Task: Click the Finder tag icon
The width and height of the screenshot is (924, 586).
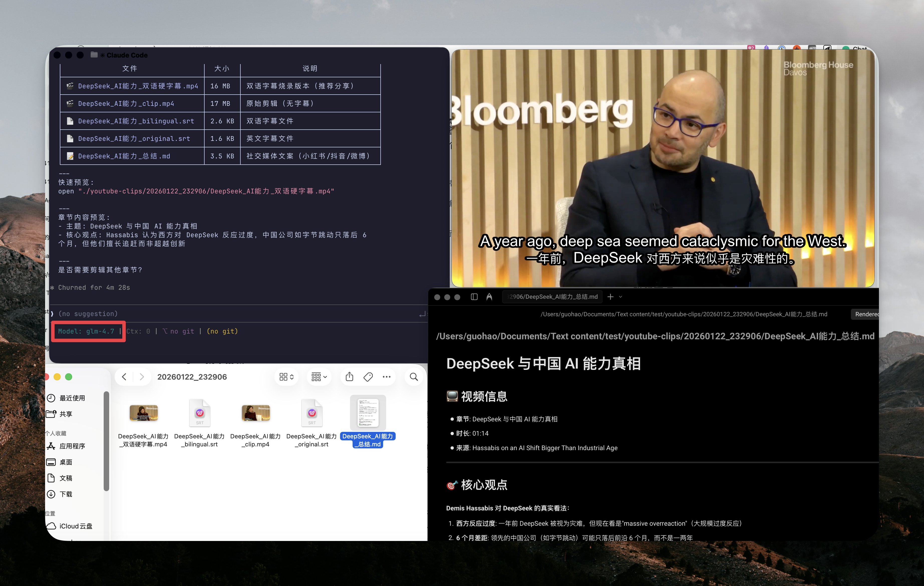Action: point(368,377)
